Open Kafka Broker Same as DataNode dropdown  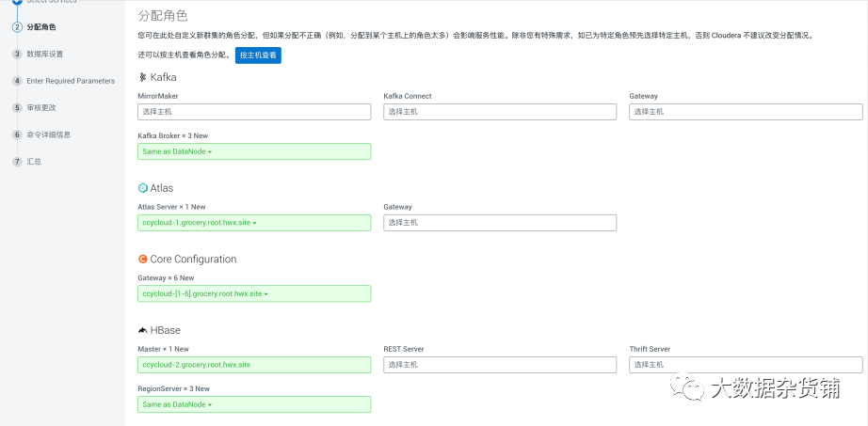pos(254,151)
